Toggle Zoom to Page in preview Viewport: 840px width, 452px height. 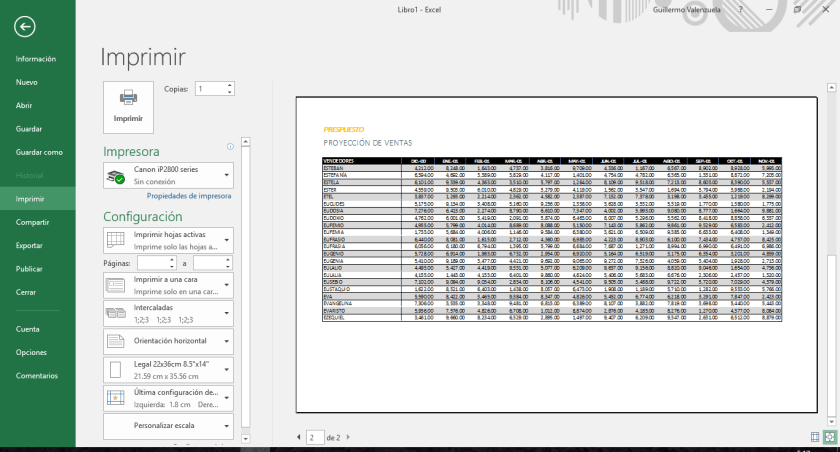tap(829, 437)
